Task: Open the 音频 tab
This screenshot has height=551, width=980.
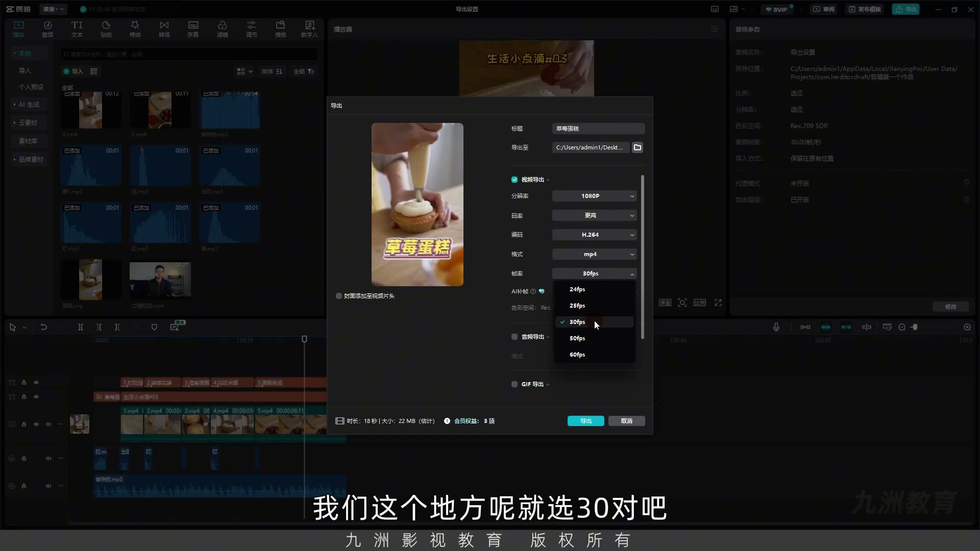Action: [47, 29]
